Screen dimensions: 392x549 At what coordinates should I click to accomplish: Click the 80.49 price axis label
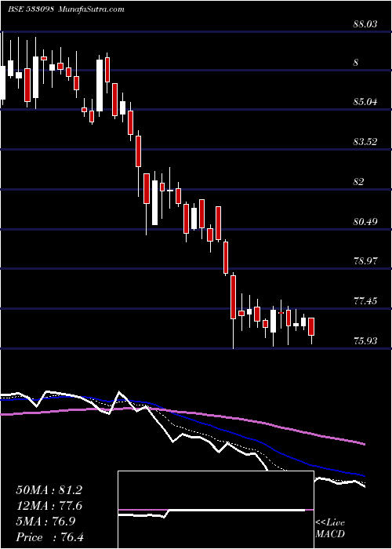[366, 222]
